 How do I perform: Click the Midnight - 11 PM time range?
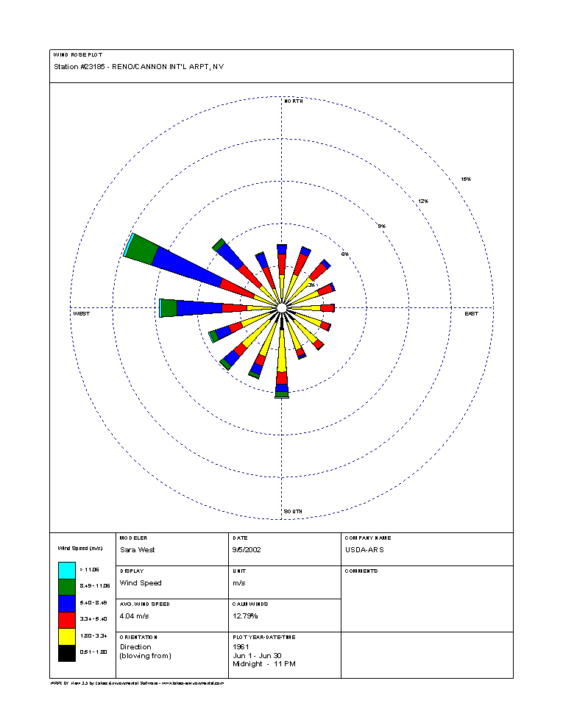264,664
